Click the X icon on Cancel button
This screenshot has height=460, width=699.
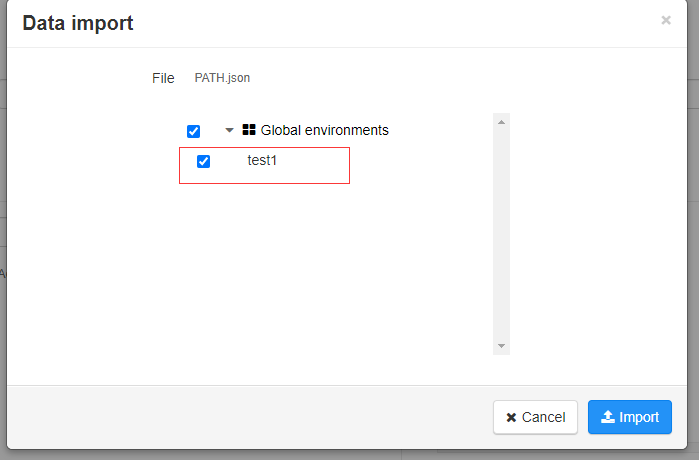coord(511,417)
